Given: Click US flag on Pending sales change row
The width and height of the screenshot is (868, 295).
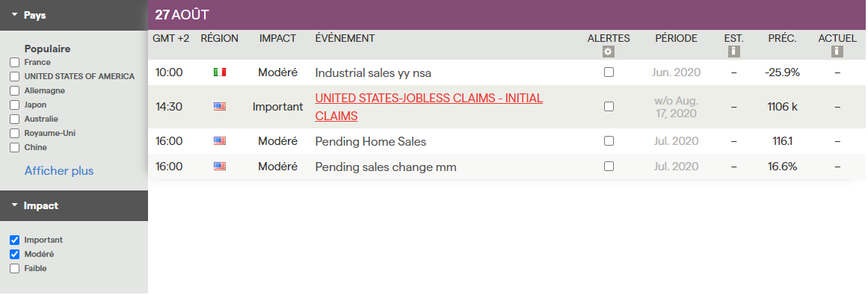Looking at the screenshot, I should coord(220,166).
